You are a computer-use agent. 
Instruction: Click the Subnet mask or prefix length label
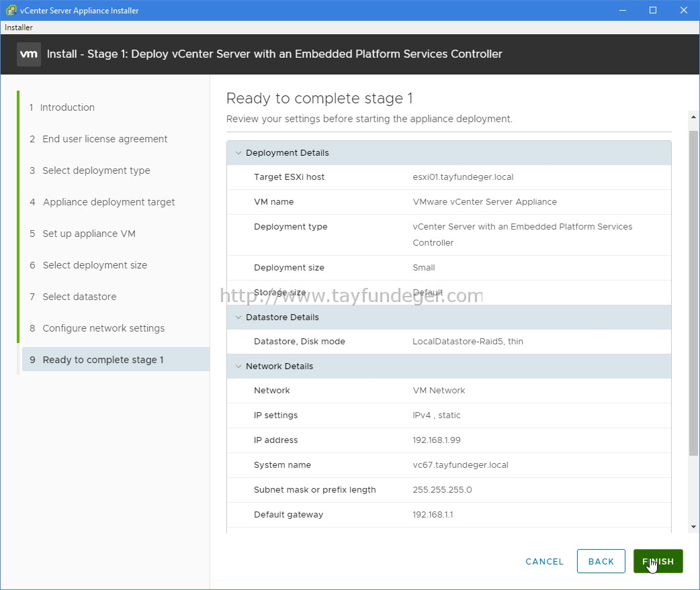[315, 490]
